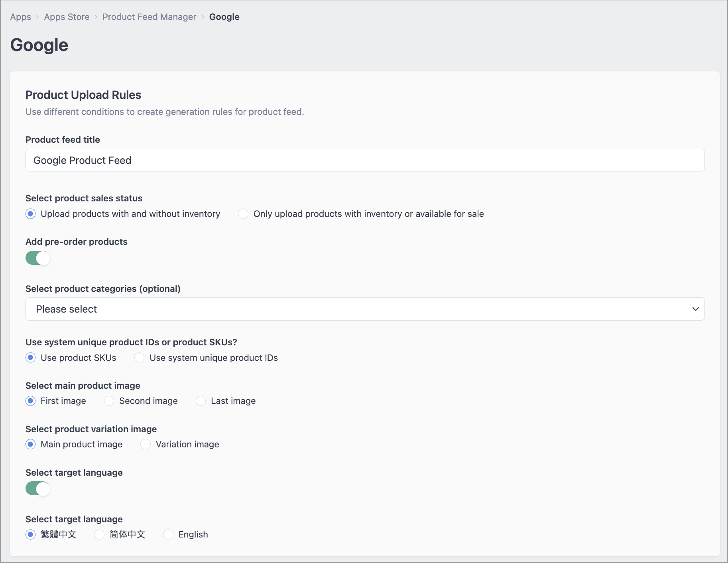Navigate to Product Feed Manager breadcrumb
The image size is (728, 563).
coord(149,17)
